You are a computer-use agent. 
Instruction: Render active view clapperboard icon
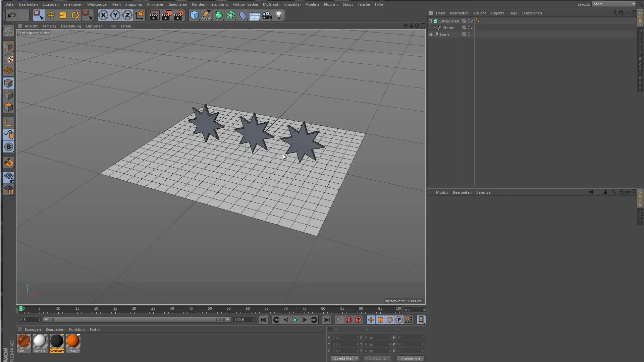(154, 15)
